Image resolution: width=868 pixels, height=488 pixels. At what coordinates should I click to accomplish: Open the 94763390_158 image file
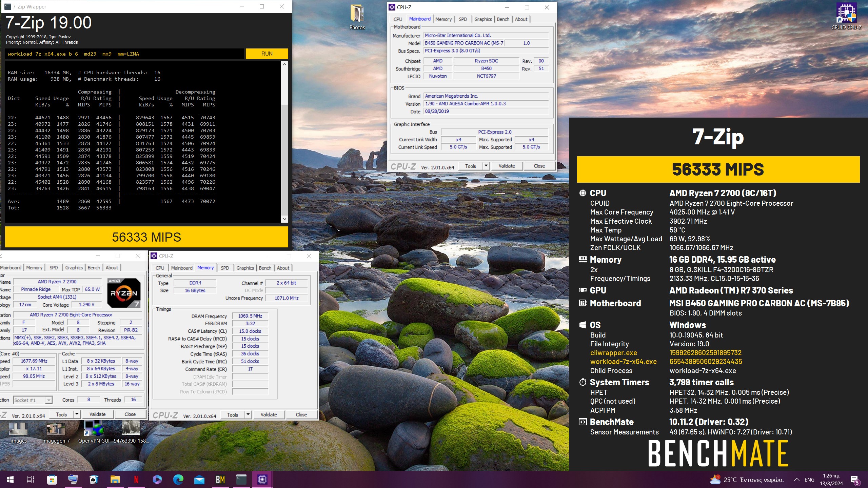tap(131, 432)
